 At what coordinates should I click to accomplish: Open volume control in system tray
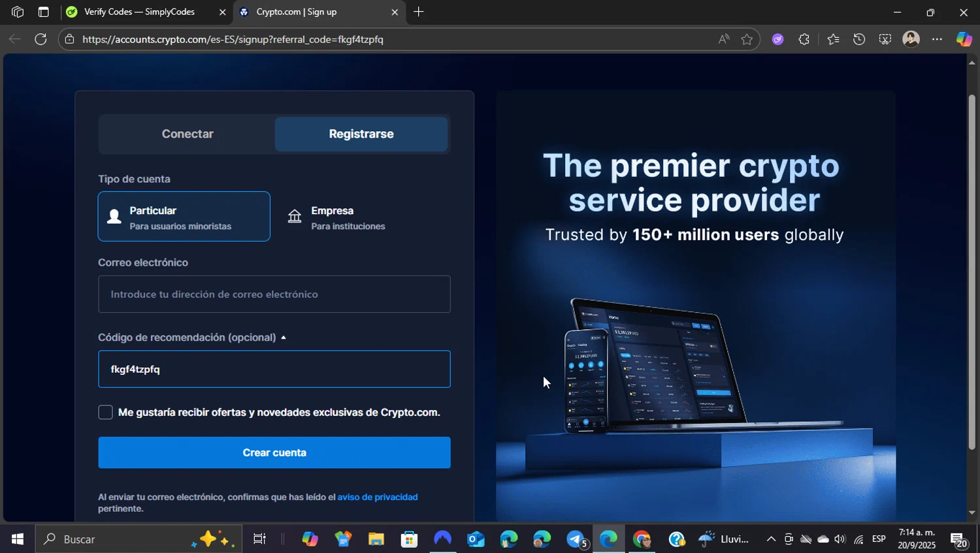click(x=840, y=539)
